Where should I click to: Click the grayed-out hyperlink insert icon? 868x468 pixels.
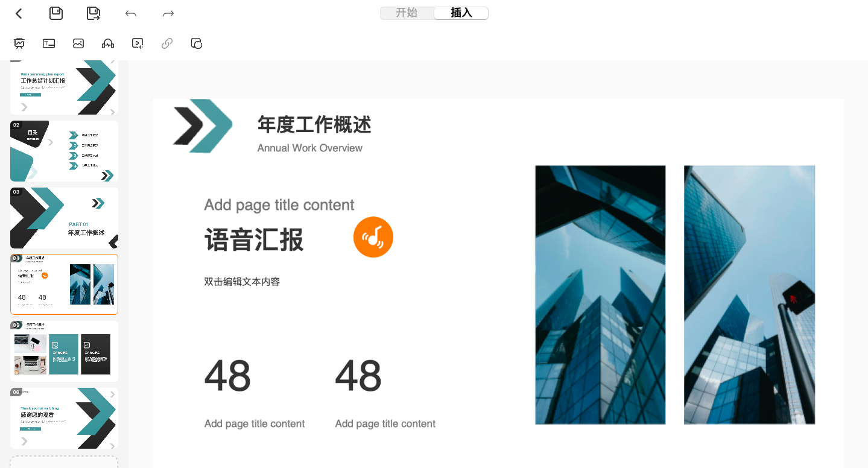tap(166, 43)
